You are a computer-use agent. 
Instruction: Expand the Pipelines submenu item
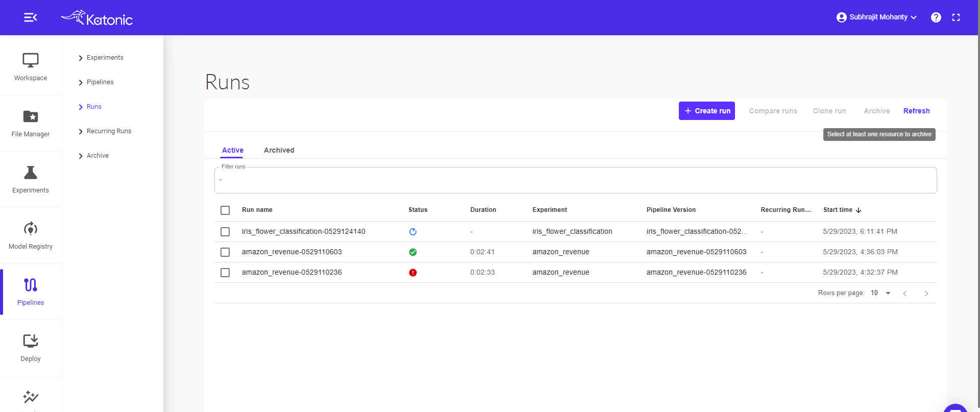tap(96, 82)
